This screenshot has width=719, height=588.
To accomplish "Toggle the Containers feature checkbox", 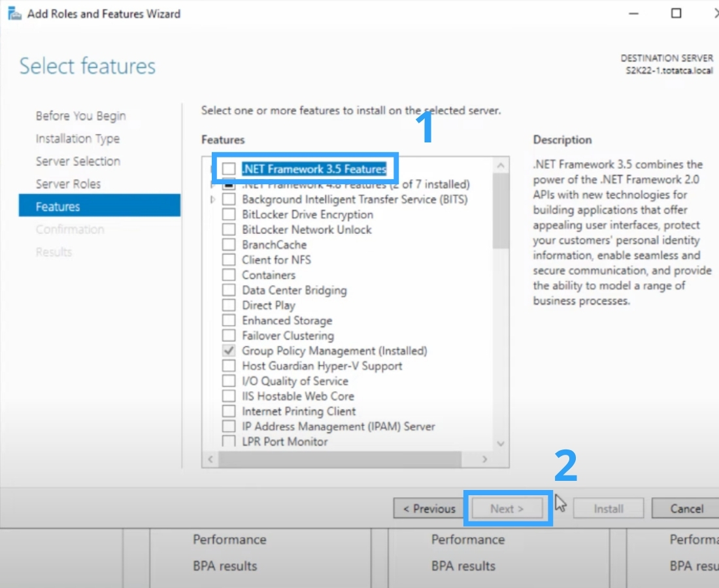I will [229, 275].
